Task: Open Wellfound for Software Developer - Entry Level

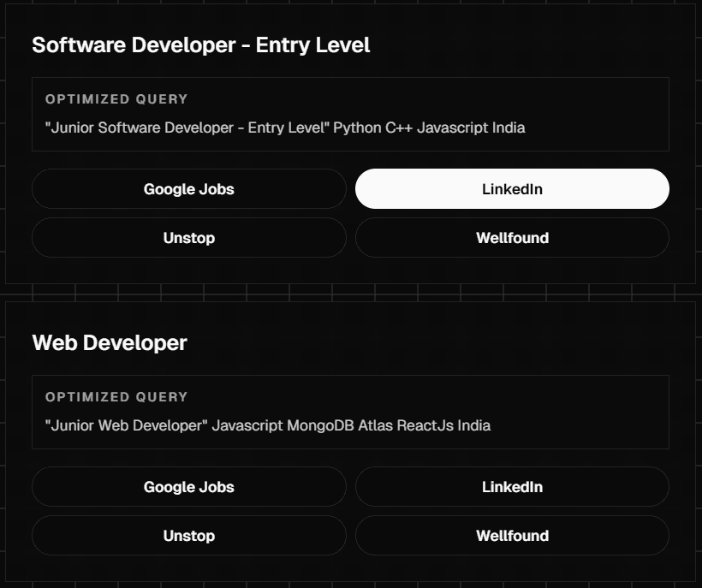Action: (512, 238)
